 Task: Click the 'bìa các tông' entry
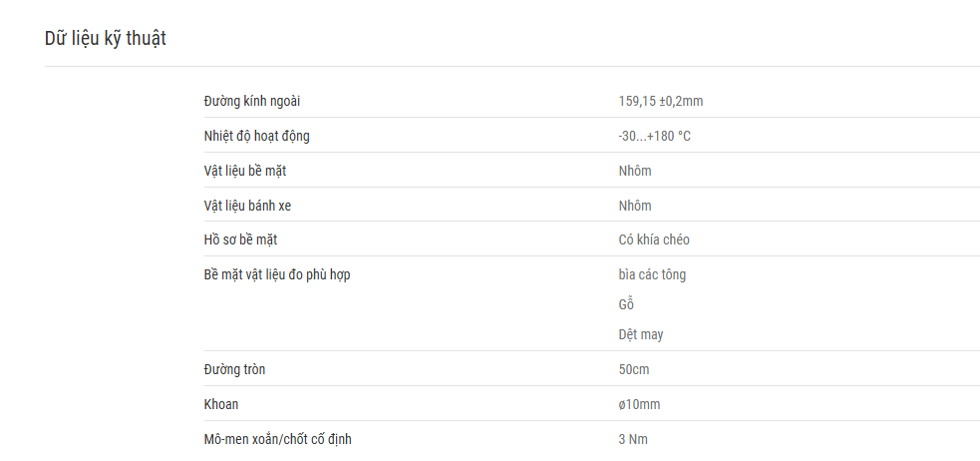[x=652, y=274]
